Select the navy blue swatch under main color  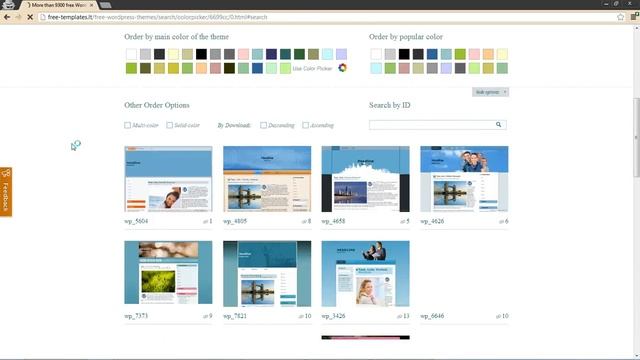pos(271,54)
